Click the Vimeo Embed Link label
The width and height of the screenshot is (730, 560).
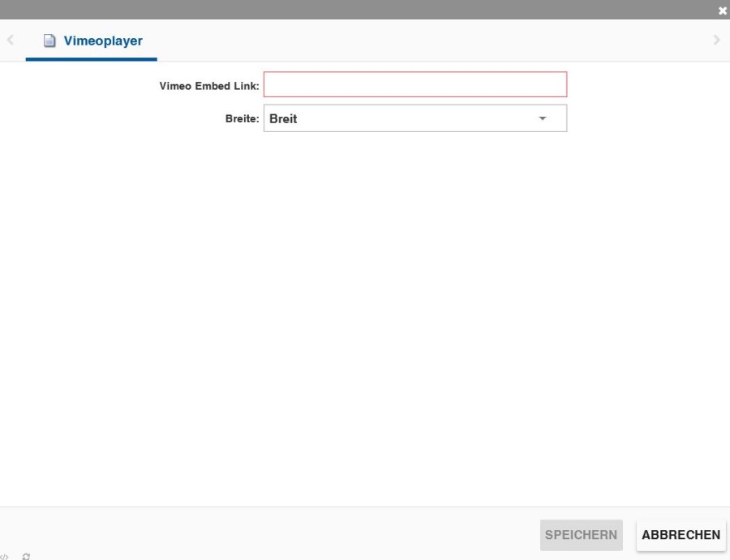pyautogui.click(x=209, y=86)
